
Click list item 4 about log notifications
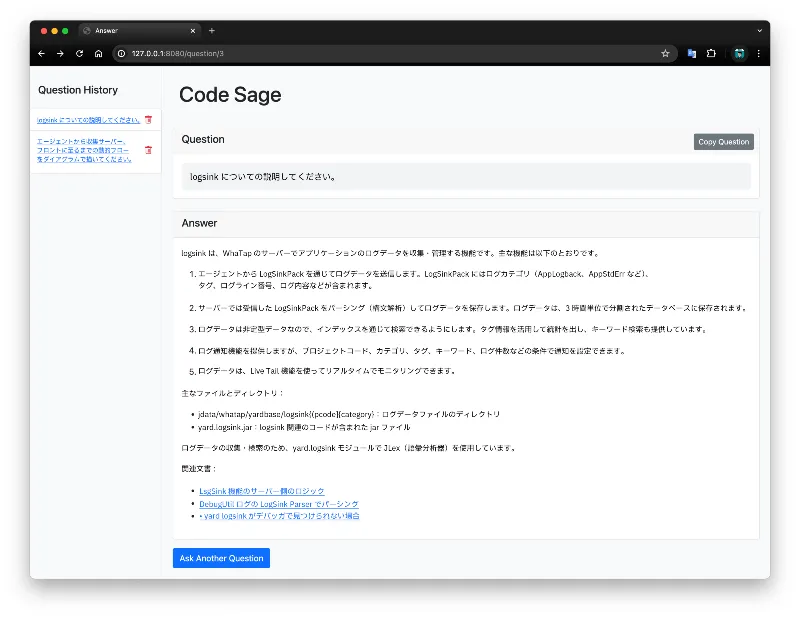[x=408, y=351]
